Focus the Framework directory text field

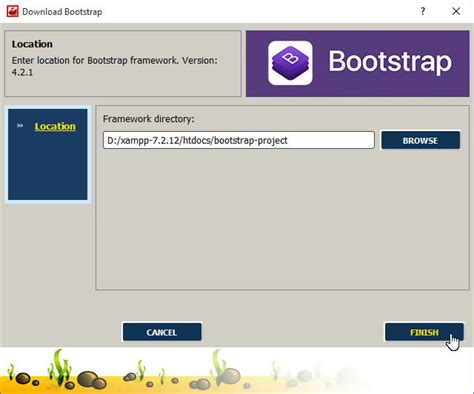tap(239, 140)
